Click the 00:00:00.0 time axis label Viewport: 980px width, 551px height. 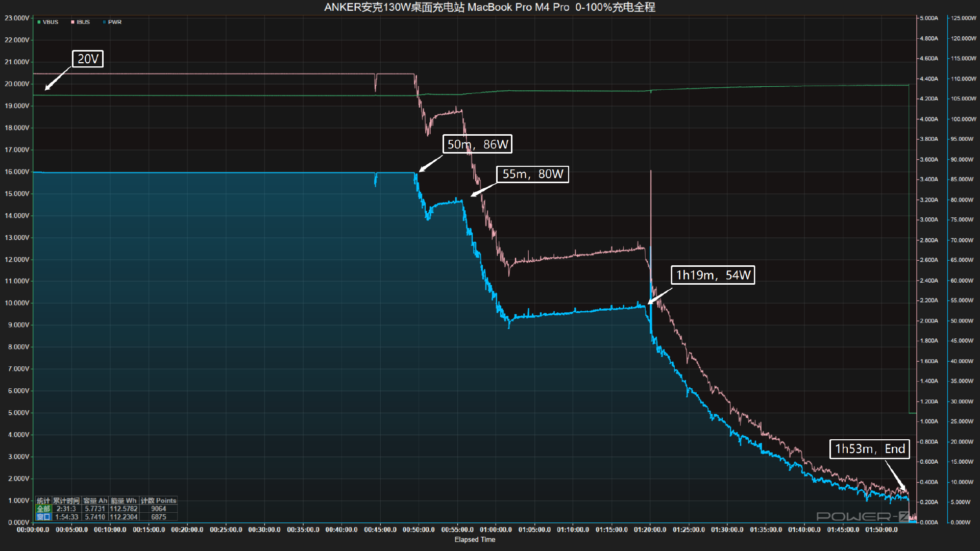click(x=33, y=530)
